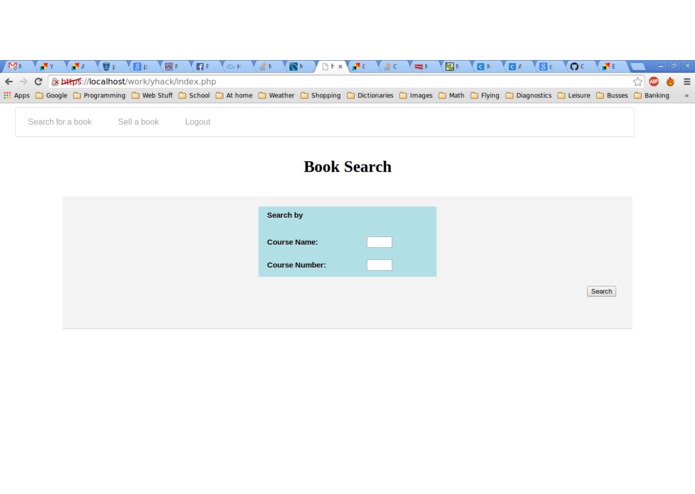Open the At home bookmarks folder
This screenshot has height=494, width=695.
pos(234,95)
